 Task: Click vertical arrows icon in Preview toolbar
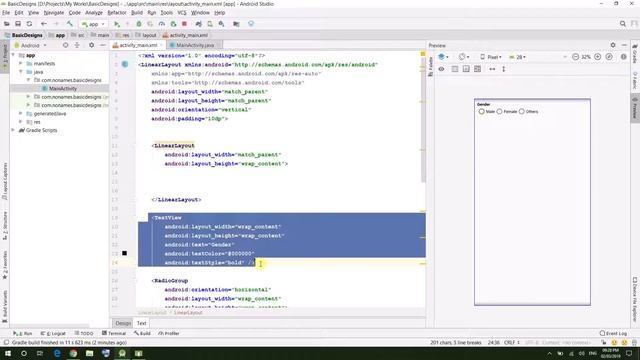[504, 69]
